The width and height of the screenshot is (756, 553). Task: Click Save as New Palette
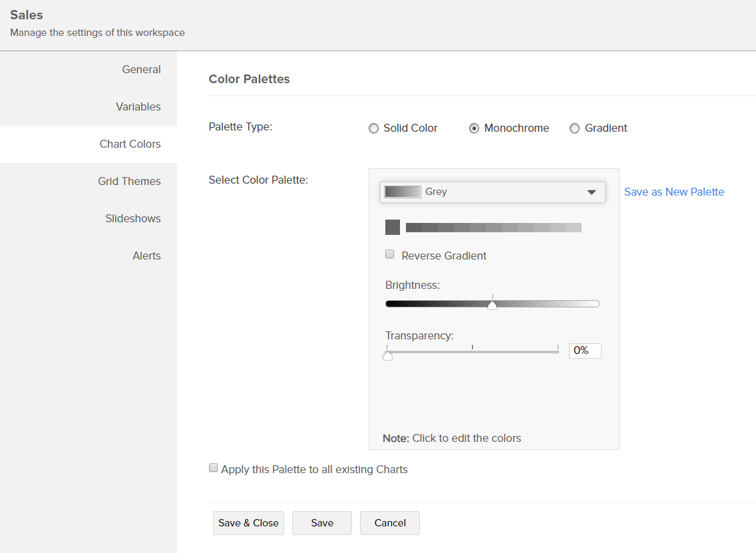point(673,192)
